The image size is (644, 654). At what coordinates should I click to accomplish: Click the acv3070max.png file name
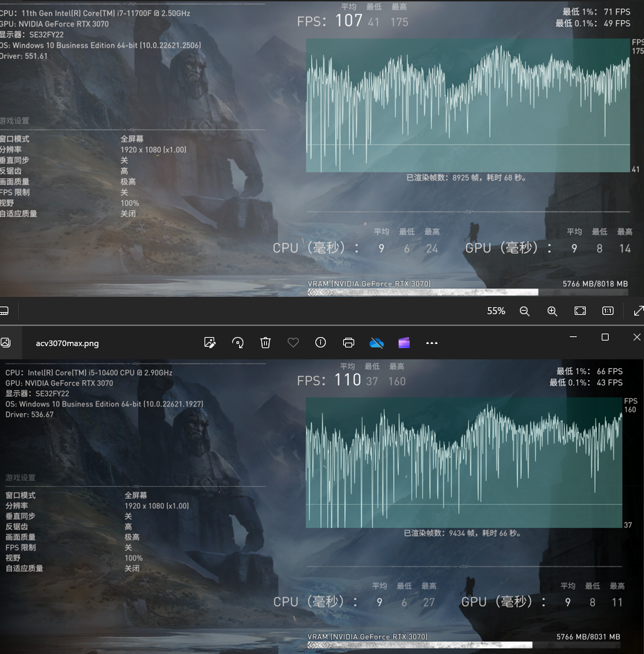tap(67, 343)
